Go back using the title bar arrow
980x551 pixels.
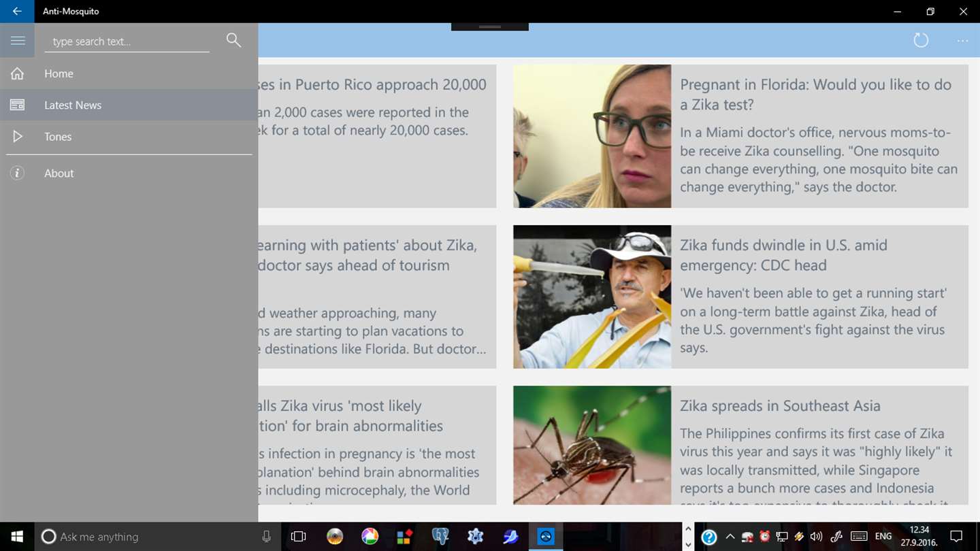[x=17, y=12]
